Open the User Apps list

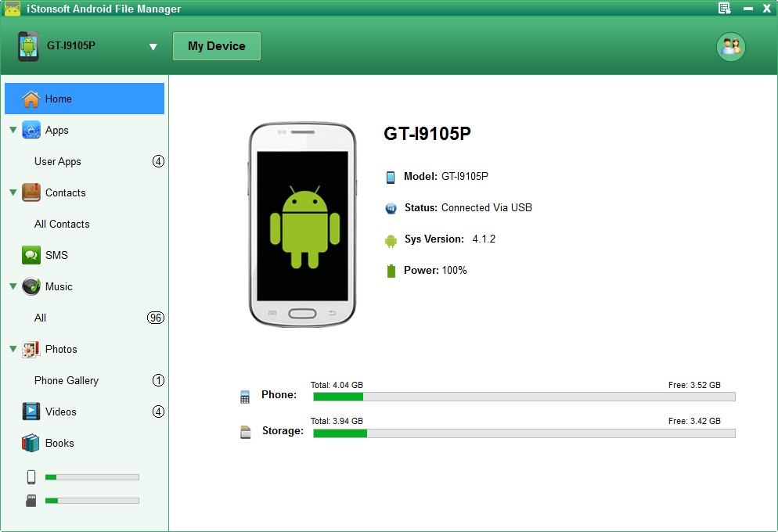click(57, 161)
